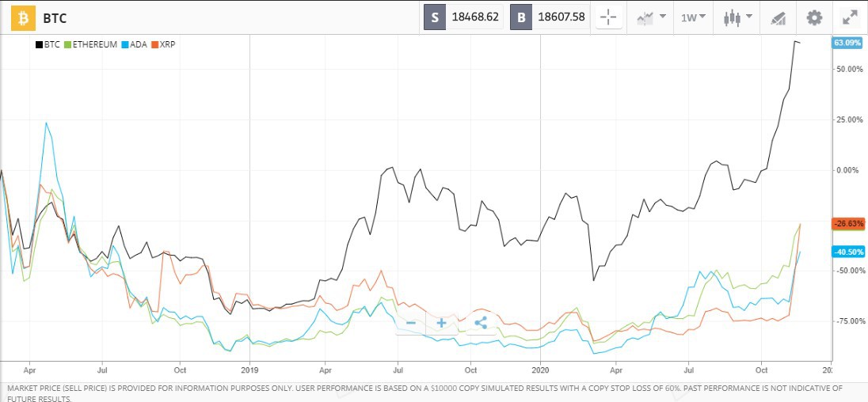868x402 pixels.
Task: Zoom out with the minus button
Action: coord(410,322)
